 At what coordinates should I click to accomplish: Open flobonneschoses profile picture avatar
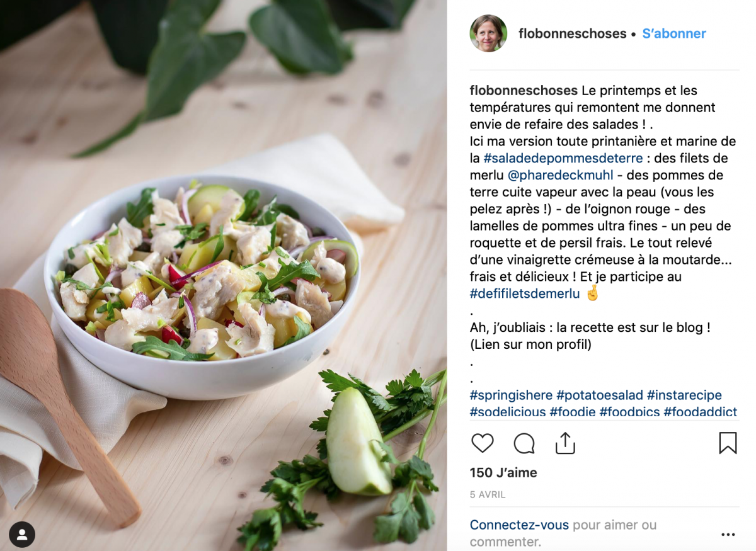click(488, 33)
